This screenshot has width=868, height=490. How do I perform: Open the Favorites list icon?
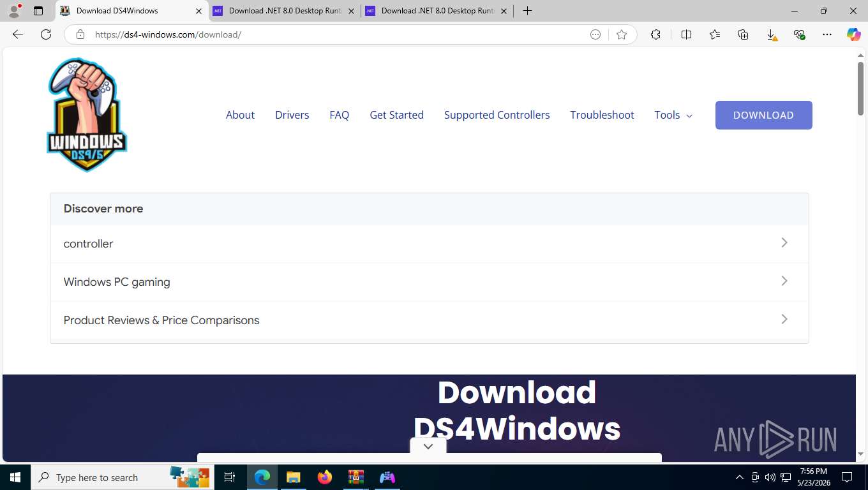point(715,34)
